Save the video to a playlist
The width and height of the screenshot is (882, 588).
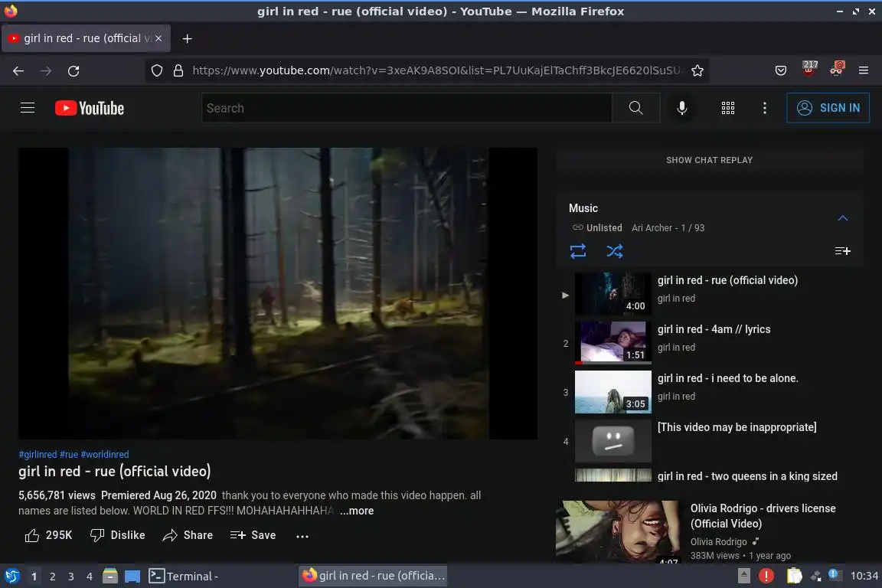[x=253, y=535]
